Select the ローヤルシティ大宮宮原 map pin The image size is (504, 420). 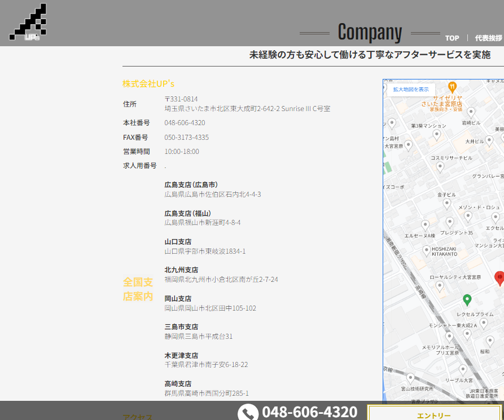[440, 286]
